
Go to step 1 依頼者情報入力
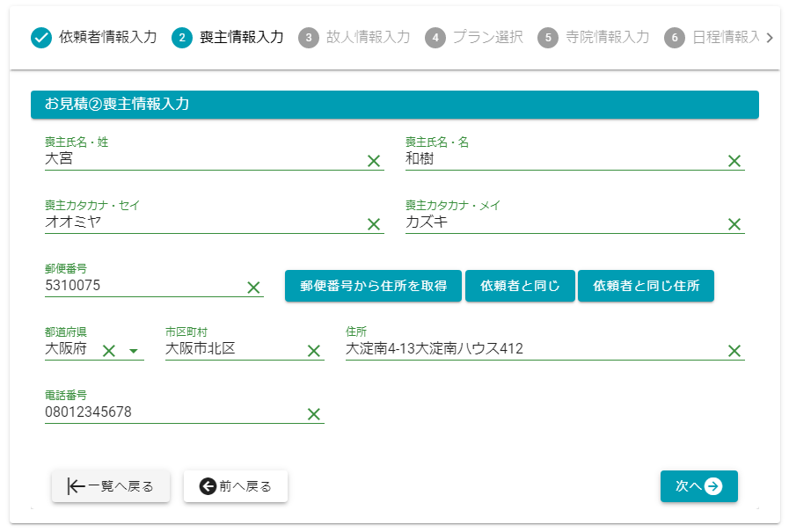94,37
